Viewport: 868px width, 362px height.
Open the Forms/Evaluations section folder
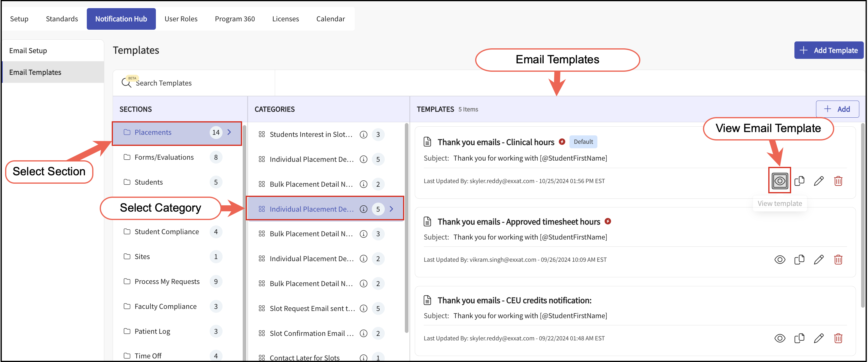[164, 157]
